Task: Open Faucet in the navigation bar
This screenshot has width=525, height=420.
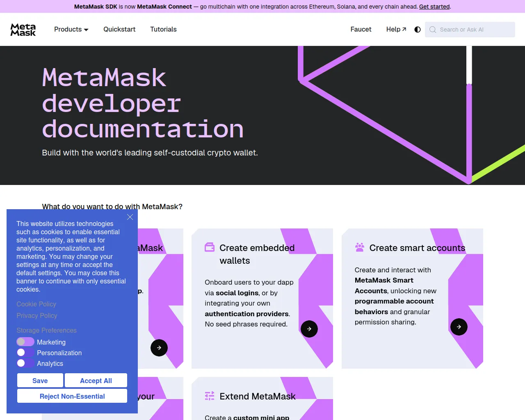Action: [361, 30]
